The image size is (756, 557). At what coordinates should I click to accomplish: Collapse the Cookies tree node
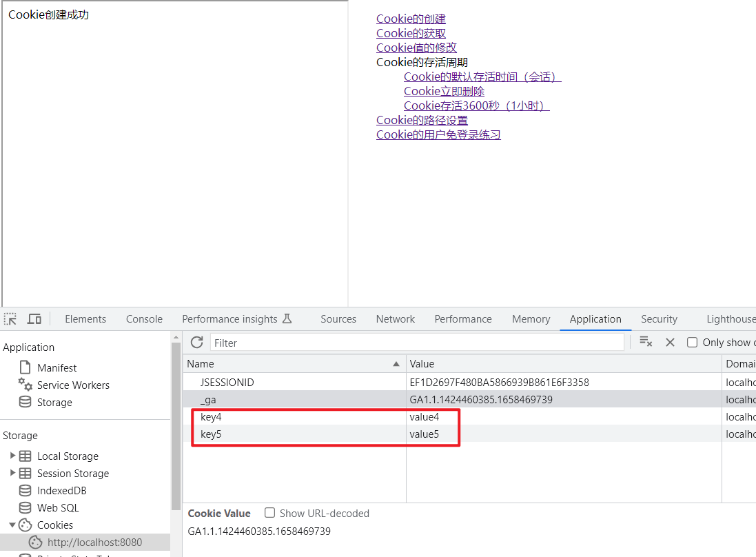12,525
